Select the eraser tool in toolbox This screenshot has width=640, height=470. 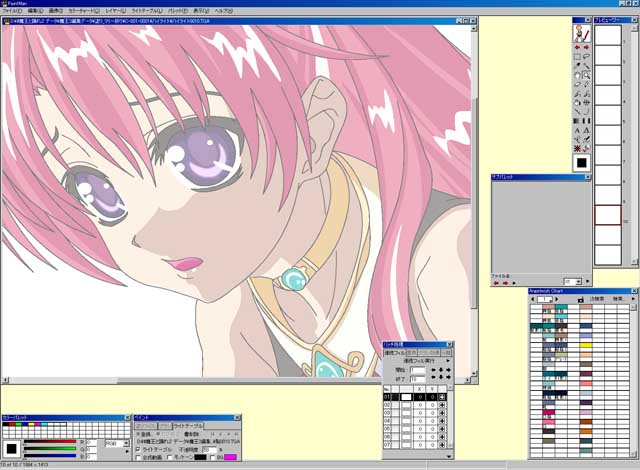click(x=577, y=84)
